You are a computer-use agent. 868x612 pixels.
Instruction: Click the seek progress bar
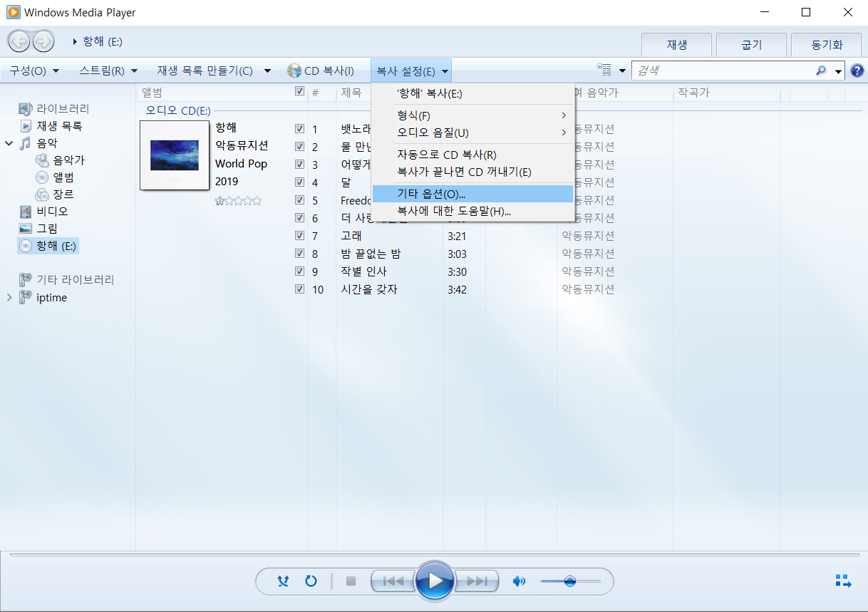434,554
